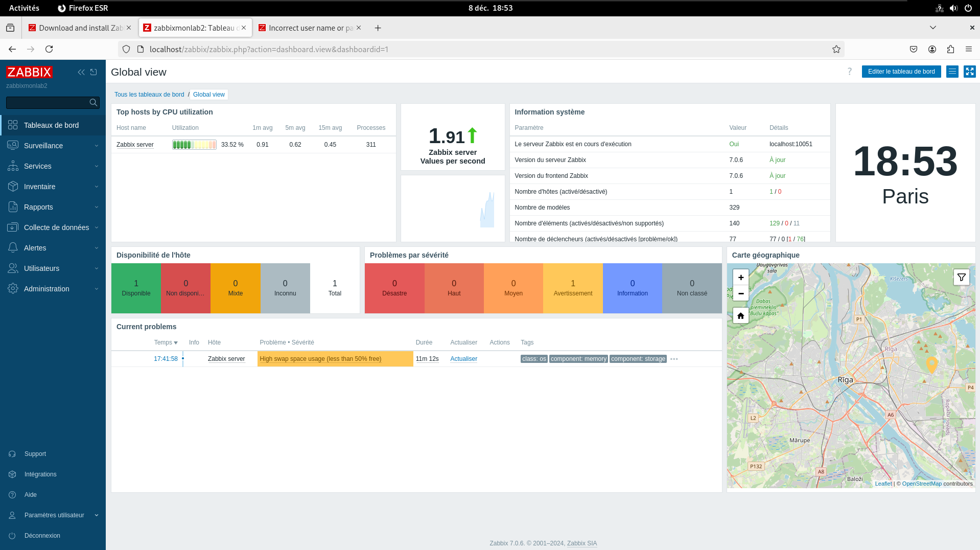The height and width of the screenshot is (550, 980).
Task: Open the Alertes bell icon
Action: tap(13, 247)
